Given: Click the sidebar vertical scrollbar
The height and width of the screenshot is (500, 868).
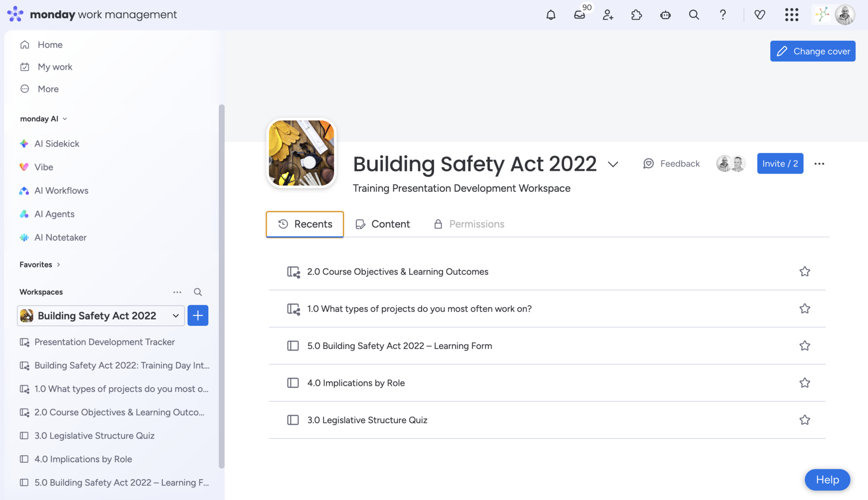Looking at the screenshot, I should [x=221, y=286].
